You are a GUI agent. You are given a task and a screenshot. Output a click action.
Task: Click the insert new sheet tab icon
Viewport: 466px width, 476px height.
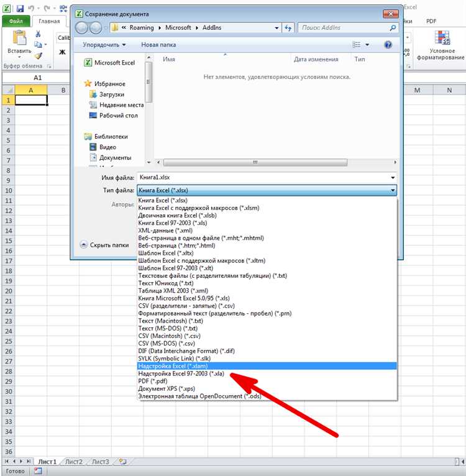coord(122,462)
